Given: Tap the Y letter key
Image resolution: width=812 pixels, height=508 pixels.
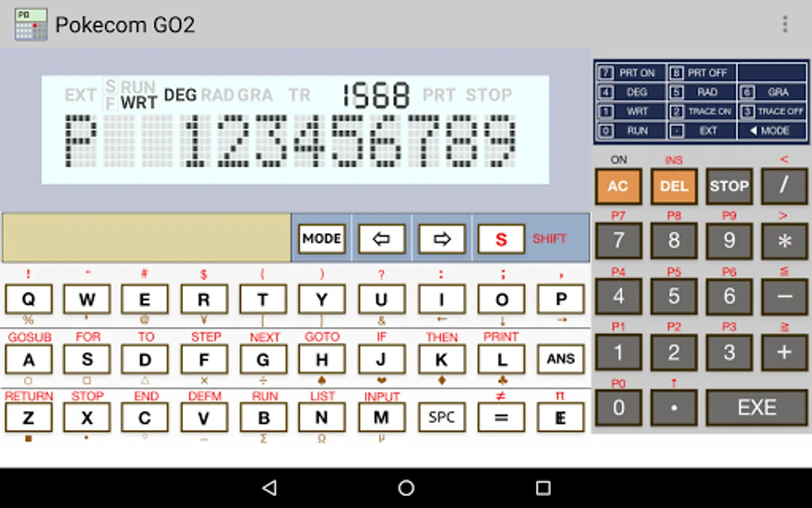Looking at the screenshot, I should click(322, 299).
